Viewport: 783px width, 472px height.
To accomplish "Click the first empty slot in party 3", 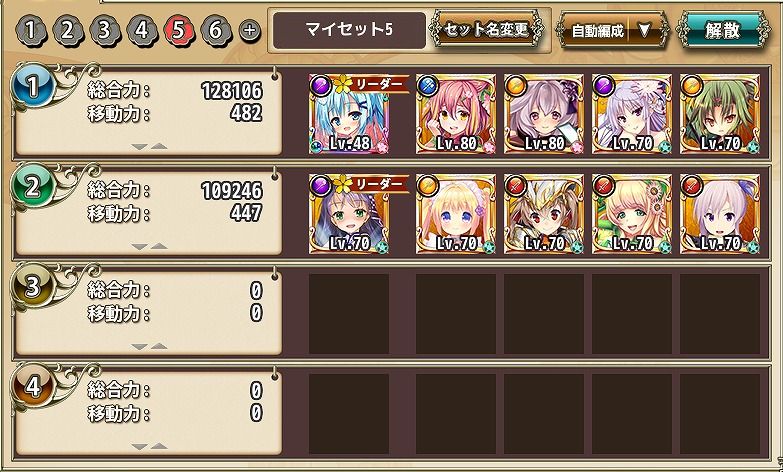I will 349,314.
